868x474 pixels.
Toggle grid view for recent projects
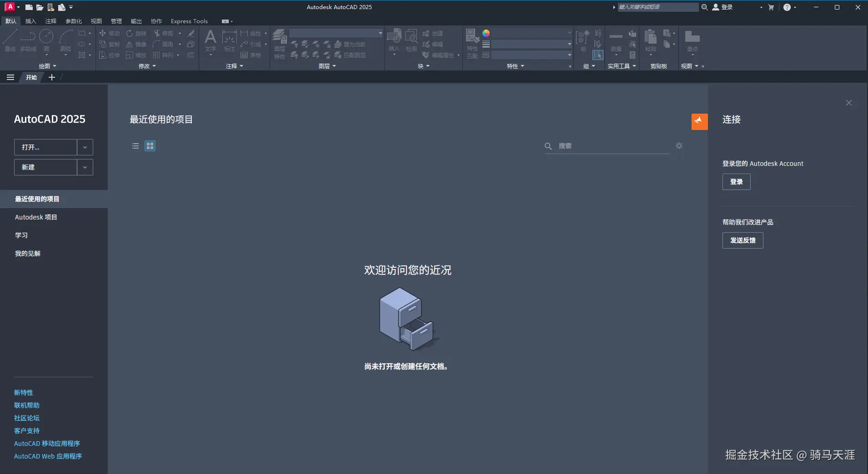[150, 146]
